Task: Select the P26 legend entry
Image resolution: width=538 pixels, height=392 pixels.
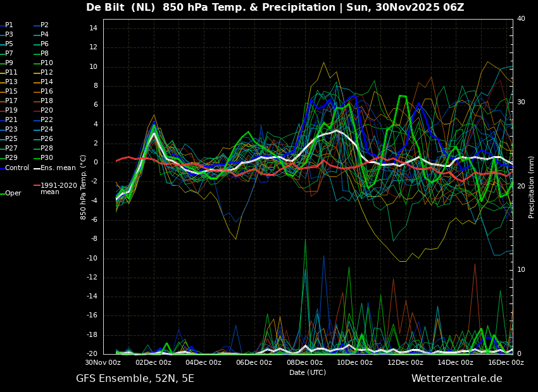Action: pos(43,138)
